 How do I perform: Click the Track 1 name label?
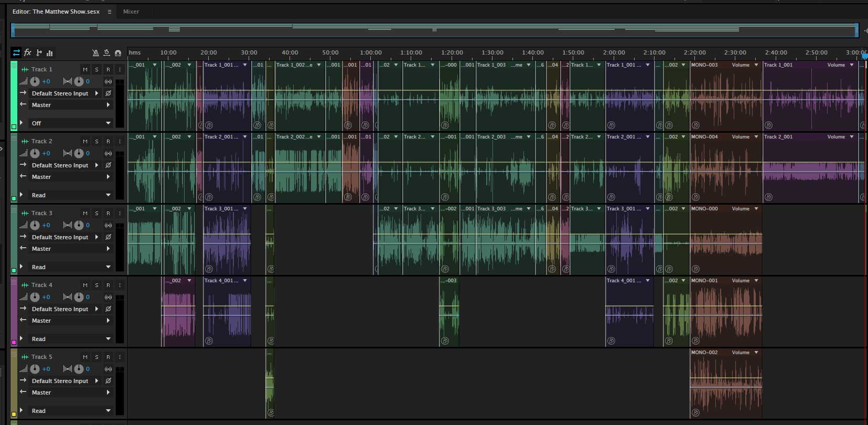point(42,69)
